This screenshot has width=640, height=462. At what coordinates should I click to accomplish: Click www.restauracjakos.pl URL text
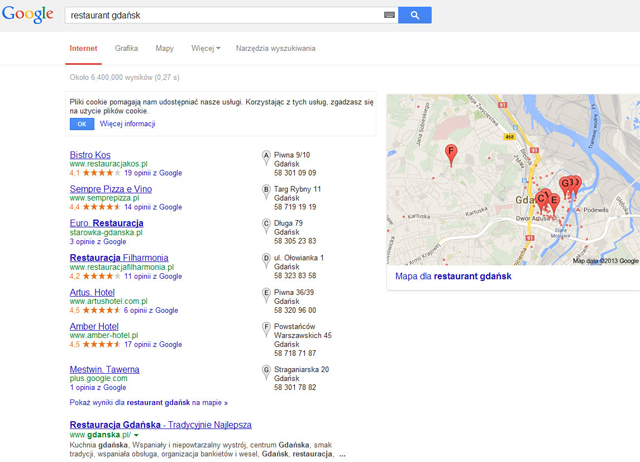109,164
